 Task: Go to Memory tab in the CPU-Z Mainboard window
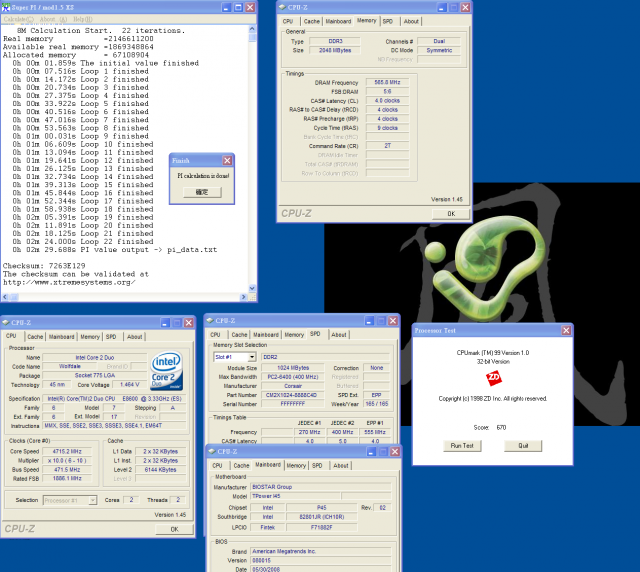[x=296, y=465]
